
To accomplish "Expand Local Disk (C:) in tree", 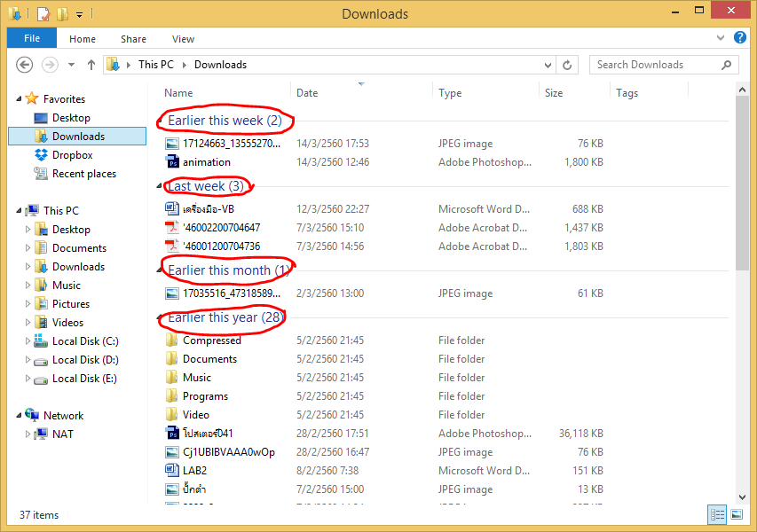I will 28,341.
